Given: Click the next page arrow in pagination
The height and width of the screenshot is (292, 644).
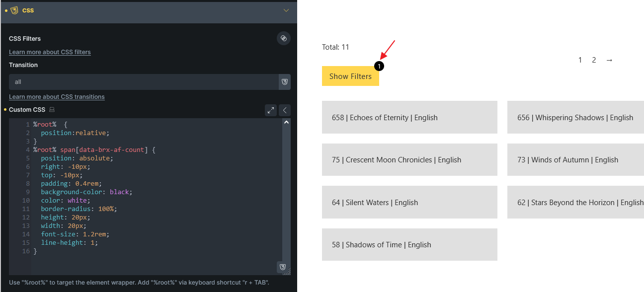Looking at the screenshot, I should 609,60.
